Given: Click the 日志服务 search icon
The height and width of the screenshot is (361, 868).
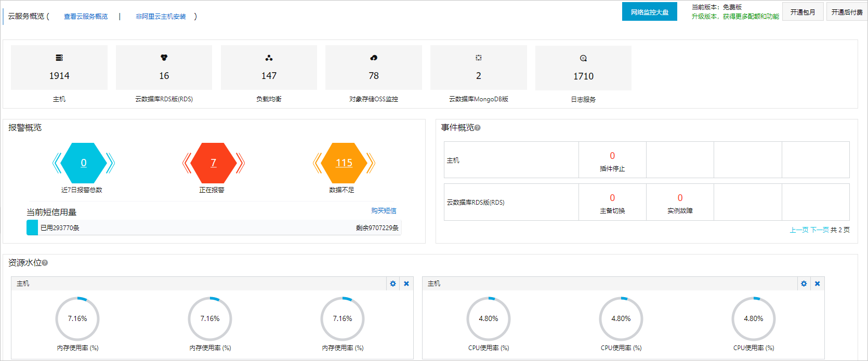Looking at the screenshot, I should [583, 58].
